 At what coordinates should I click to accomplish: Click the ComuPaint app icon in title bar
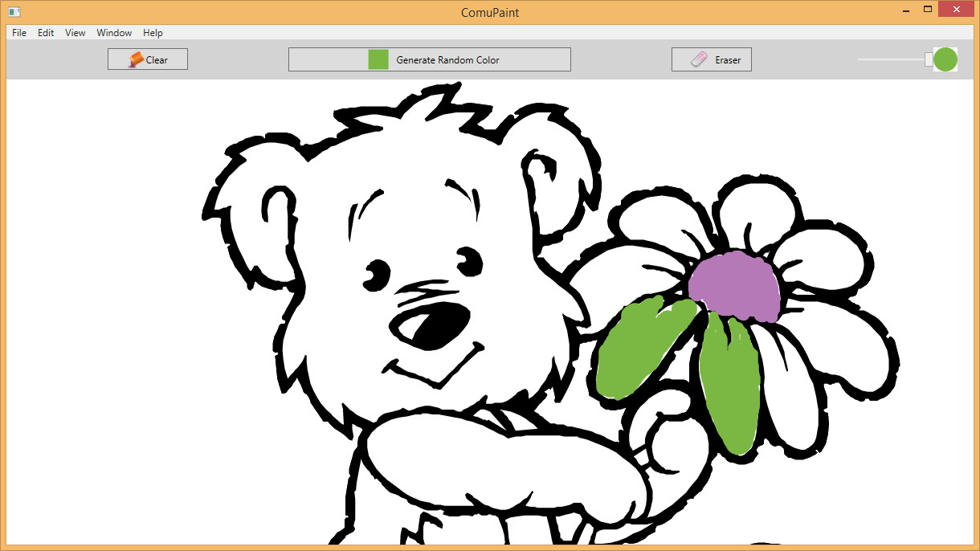point(14,12)
